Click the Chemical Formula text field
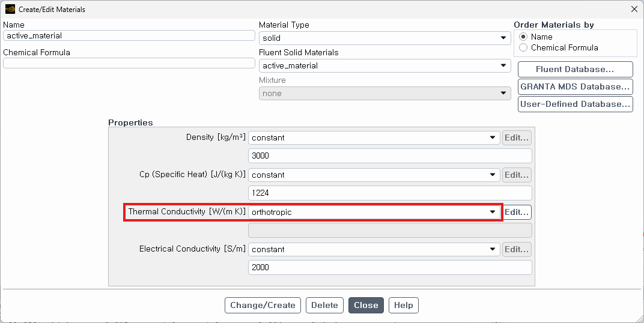This screenshot has height=323, width=644. point(129,63)
